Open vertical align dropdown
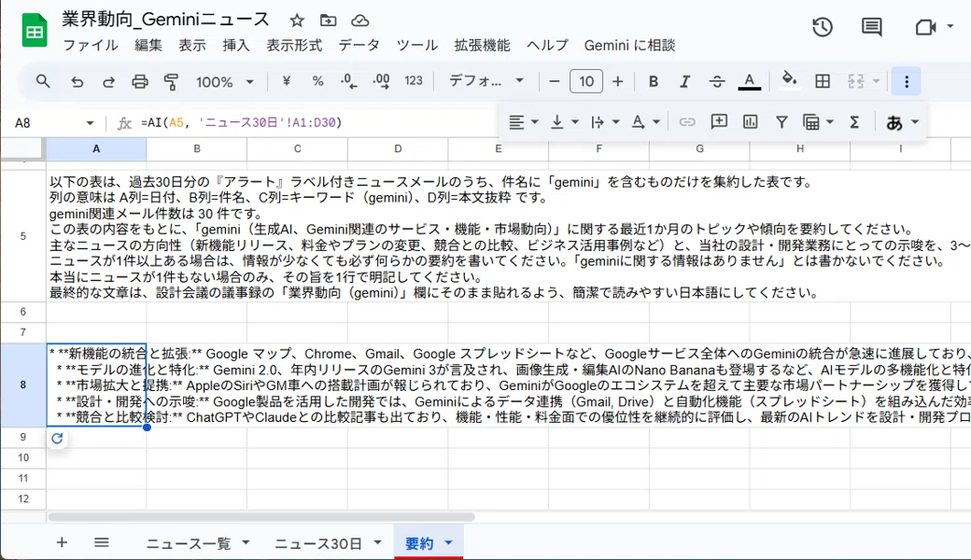Image resolution: width=971 pixels, height=560 pixels. [564, 122]
